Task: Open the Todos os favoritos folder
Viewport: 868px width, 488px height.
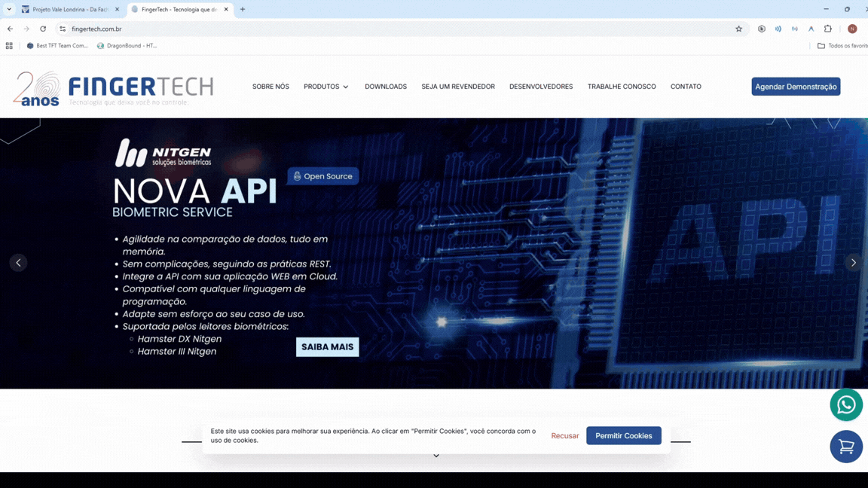Action: coord(842,45)
